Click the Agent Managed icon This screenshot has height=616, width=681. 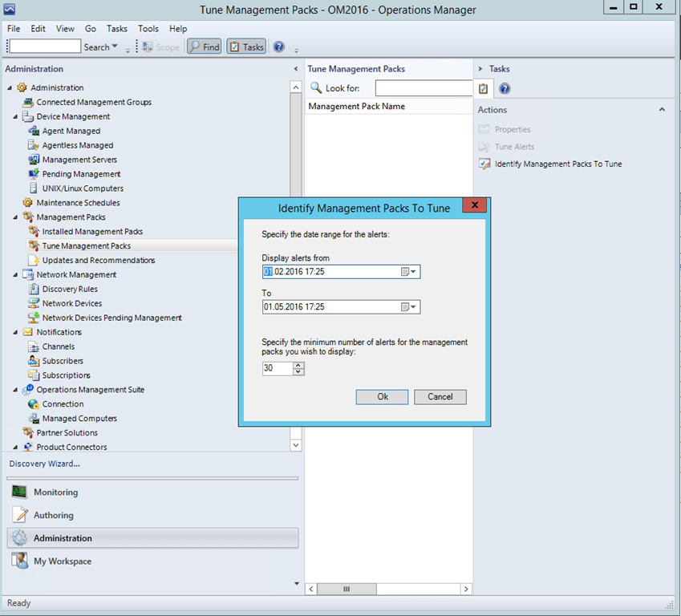[34, 131]
